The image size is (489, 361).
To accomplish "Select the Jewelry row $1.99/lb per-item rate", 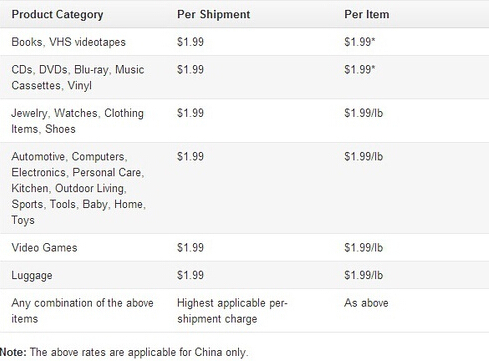I will [364, 113].
